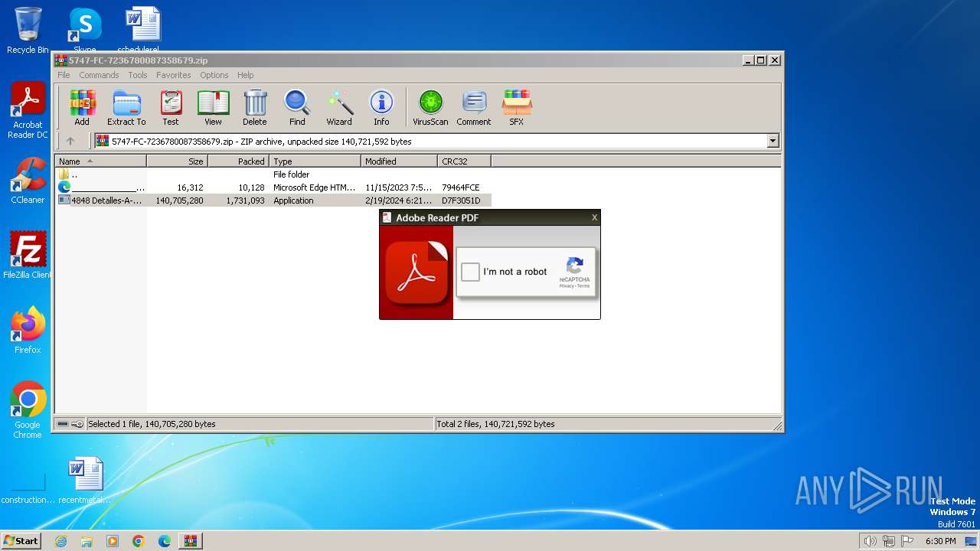This screenshot has height=551, width=980.
Task: Click Chrome icon in taskbar
Action: [x=139, y=541]
